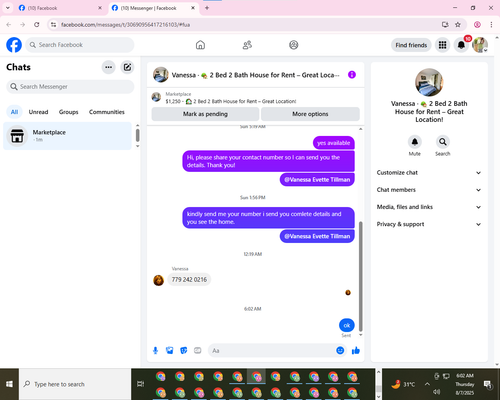Open volume control in system tray
The width and height of the screenshot is (500, 400).
tap(437, 392)
